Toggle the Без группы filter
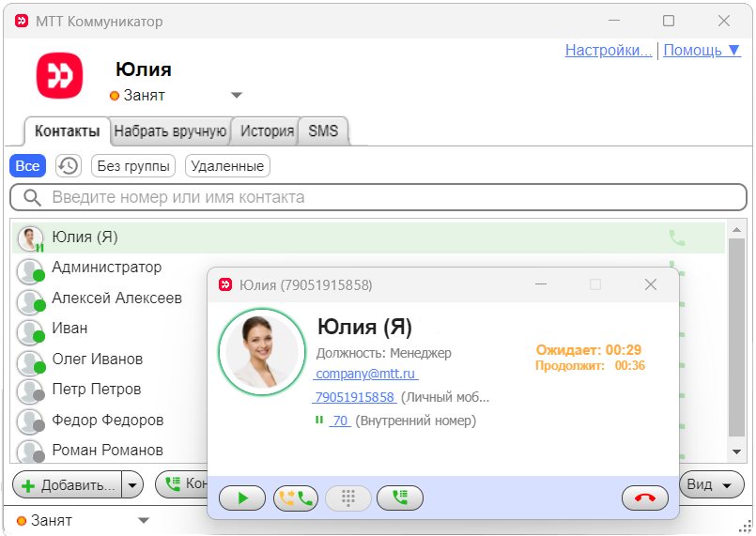 [x=134, y=166]
